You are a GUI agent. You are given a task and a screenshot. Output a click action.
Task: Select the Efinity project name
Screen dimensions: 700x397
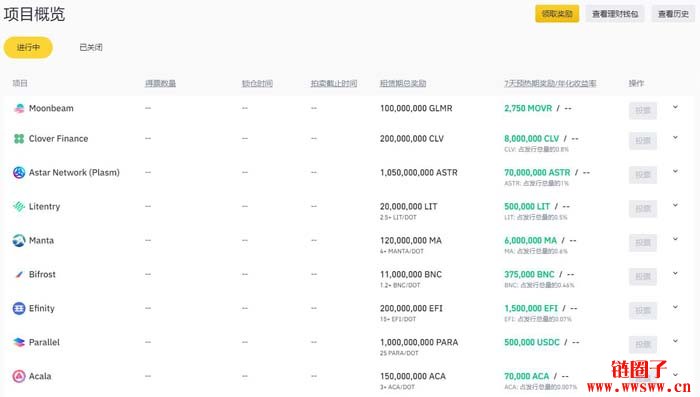point(42,309)
